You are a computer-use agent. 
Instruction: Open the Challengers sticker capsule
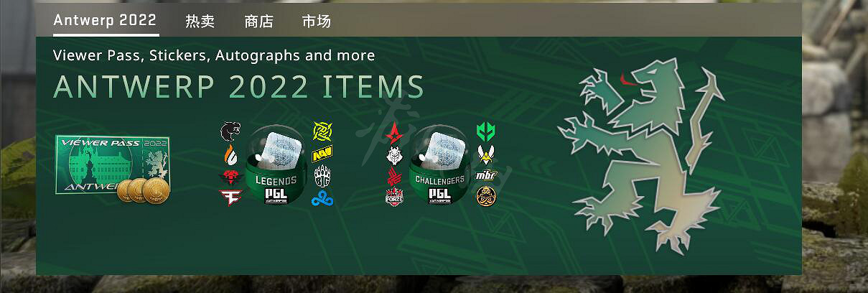pos(439,164)
